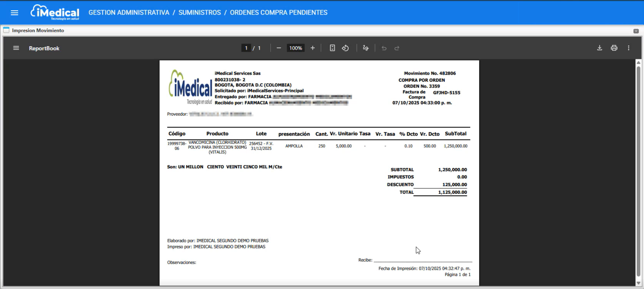Image resolution: width=644 pixels, height=289 pixels.
Task: Click the scrollbar up arrow
Action: tap(638, 62)
